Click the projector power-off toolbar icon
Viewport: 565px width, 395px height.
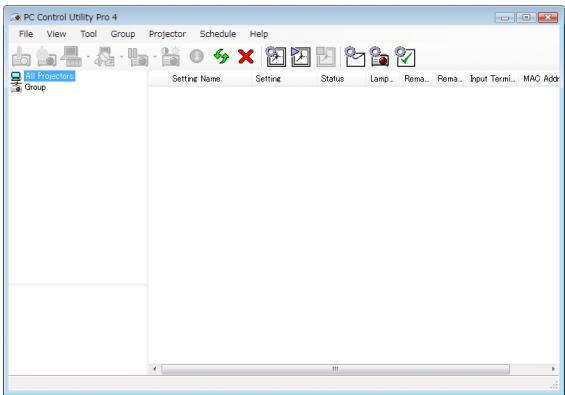click(x=46, y=57)
